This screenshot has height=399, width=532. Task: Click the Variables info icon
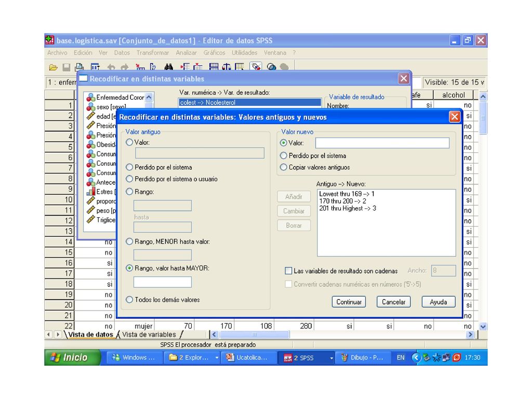pos(153,67)
